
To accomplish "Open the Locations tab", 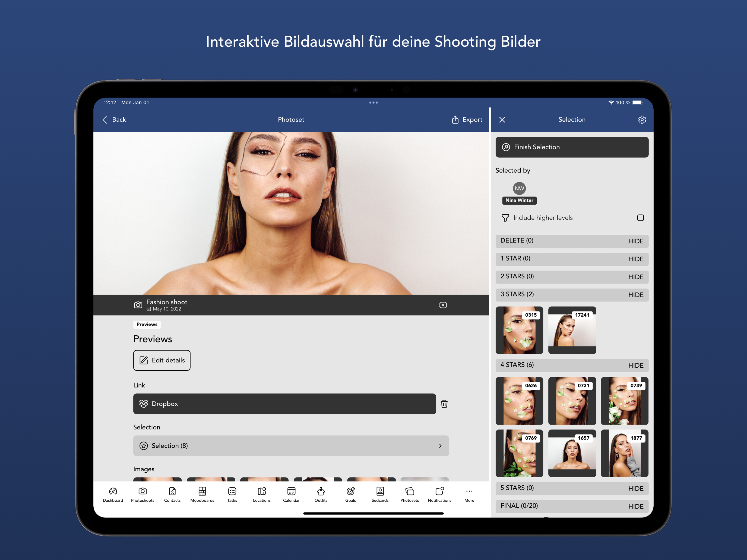I will coord(262,495).
